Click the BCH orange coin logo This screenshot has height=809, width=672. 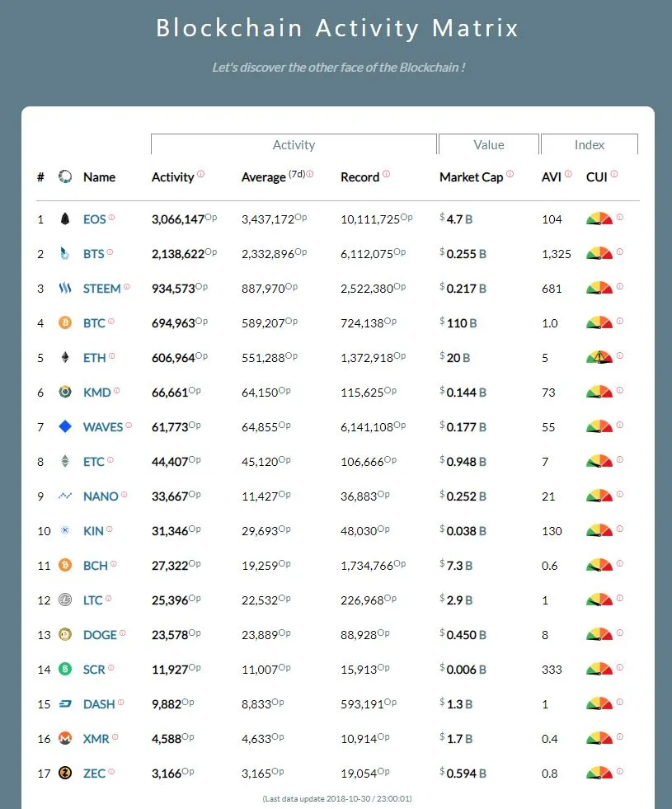pyautogui.click(x=65, y=565)
